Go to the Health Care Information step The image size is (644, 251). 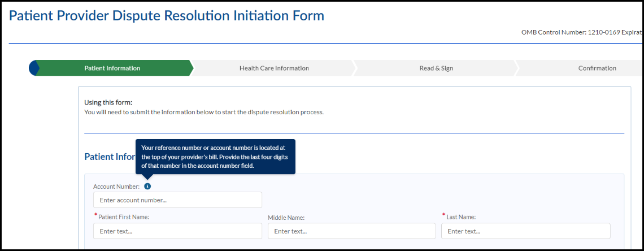tap(274, 68)
